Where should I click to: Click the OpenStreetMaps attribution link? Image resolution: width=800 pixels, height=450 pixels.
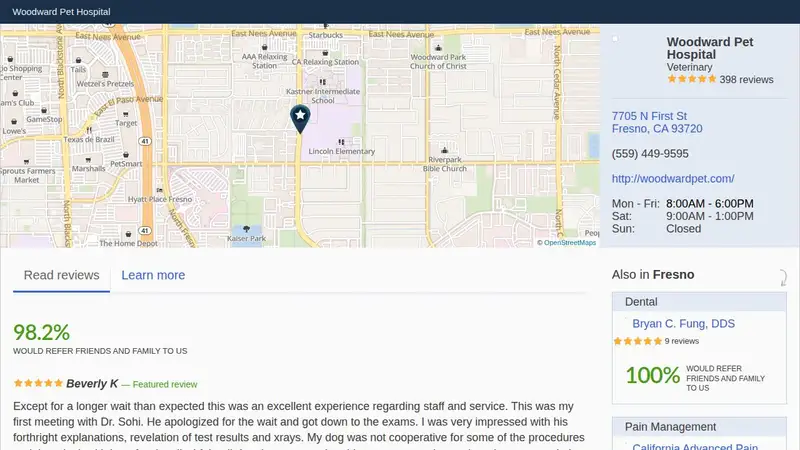click(x=569, y=243)
